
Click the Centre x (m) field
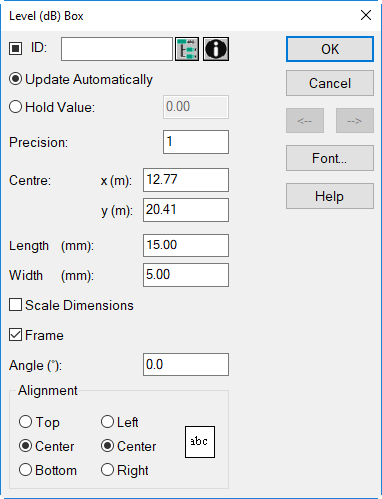pos(186,180)
